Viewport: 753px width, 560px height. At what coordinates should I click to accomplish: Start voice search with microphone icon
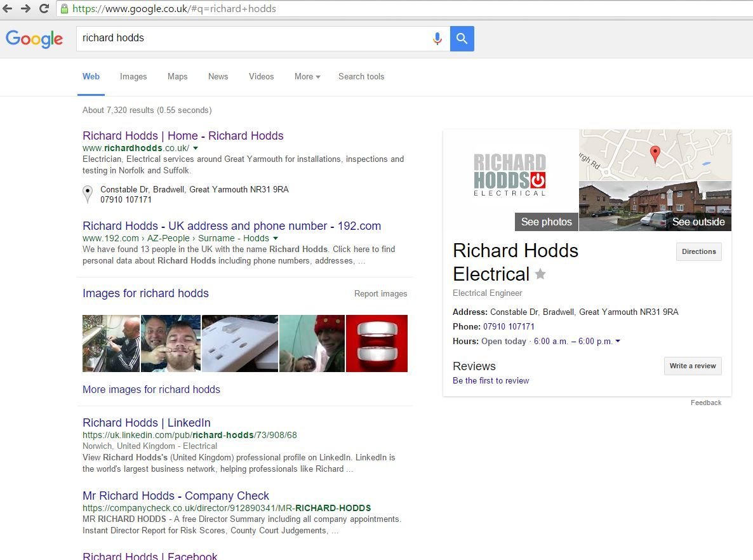pos(437,39)
